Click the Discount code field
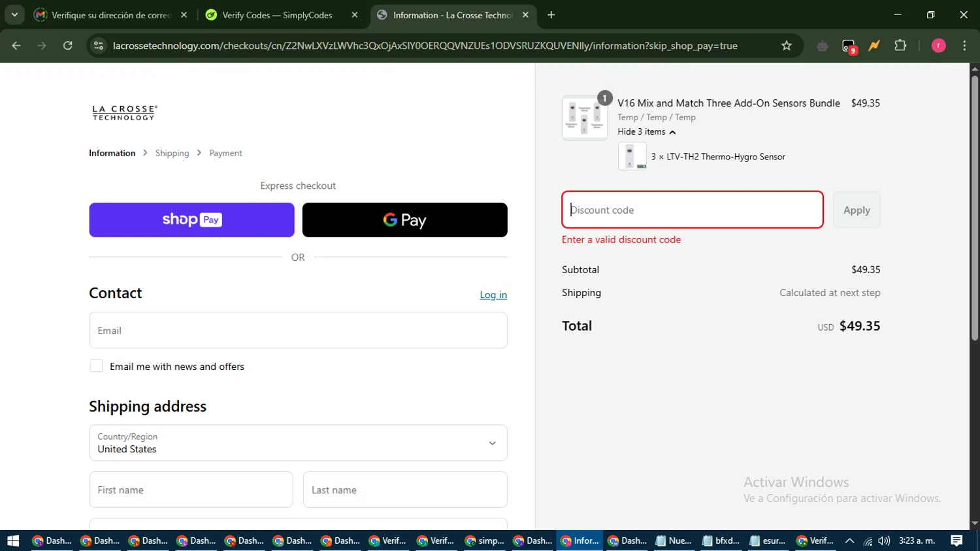 [x=693, y=210]
